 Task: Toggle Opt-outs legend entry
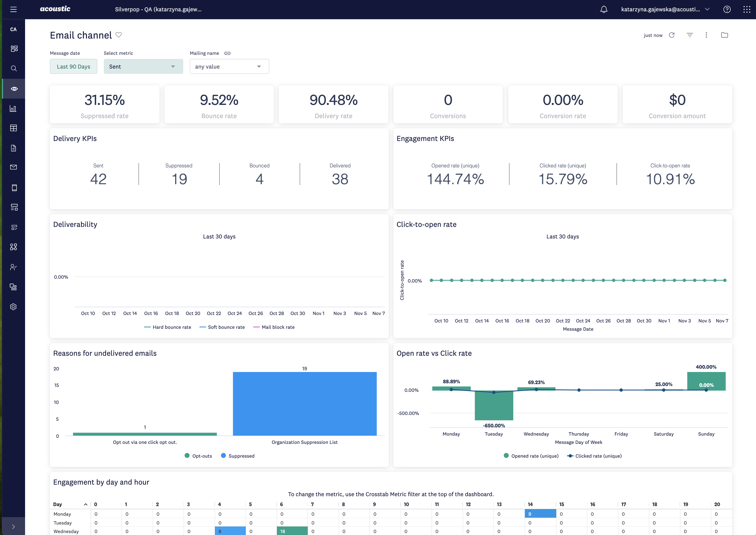pyautogui.click(x=198, y=456)
